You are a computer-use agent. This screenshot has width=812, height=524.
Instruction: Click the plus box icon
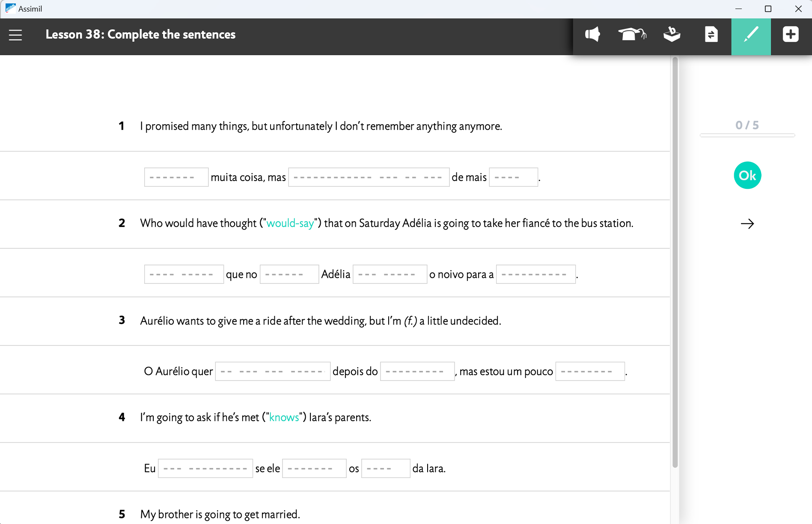click(790, 35)
